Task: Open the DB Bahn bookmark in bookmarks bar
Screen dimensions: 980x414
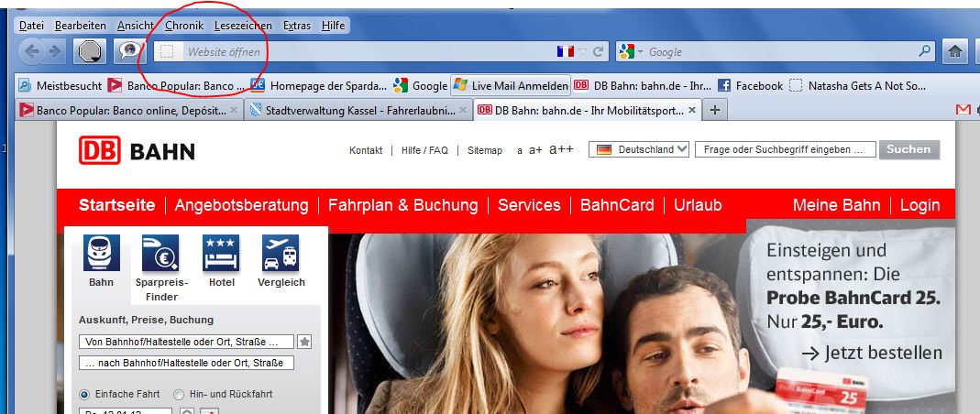Action: [x=643, y=85]
